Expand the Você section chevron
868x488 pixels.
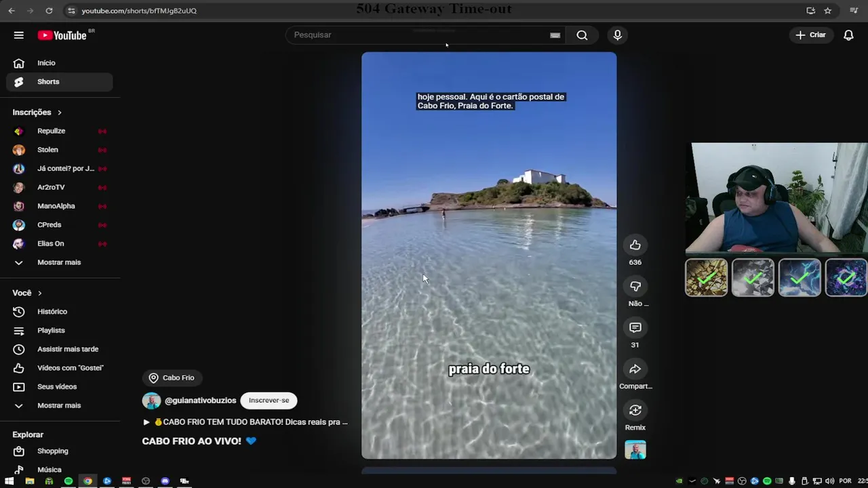coord(40,293)
